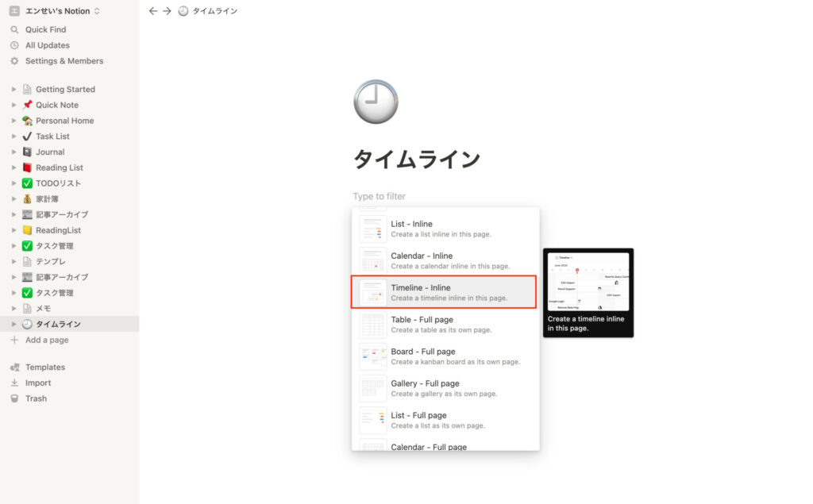Viewport: 813px width, 504px height.
Task: Expand the Quick Note page tree
Action: (14, 105)
